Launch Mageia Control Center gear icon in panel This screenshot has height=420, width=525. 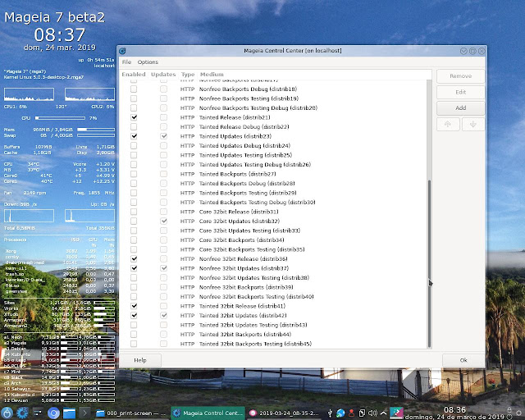[22, 413]
